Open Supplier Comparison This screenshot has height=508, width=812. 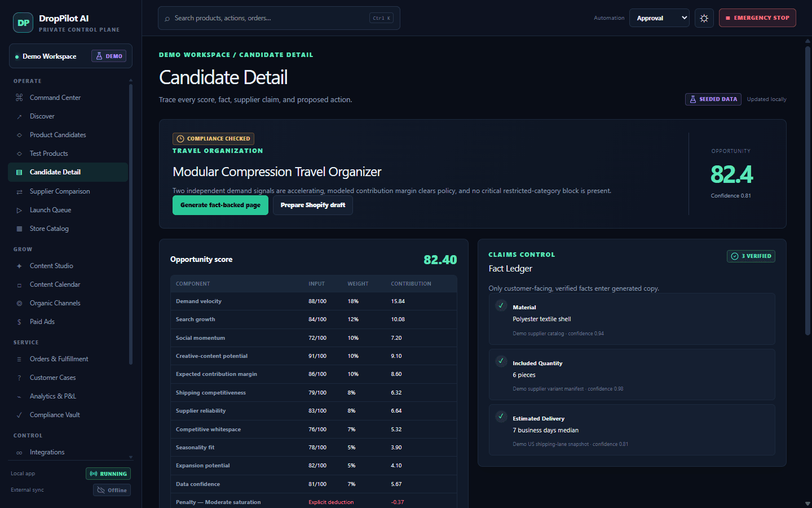[x=68, y=191]
